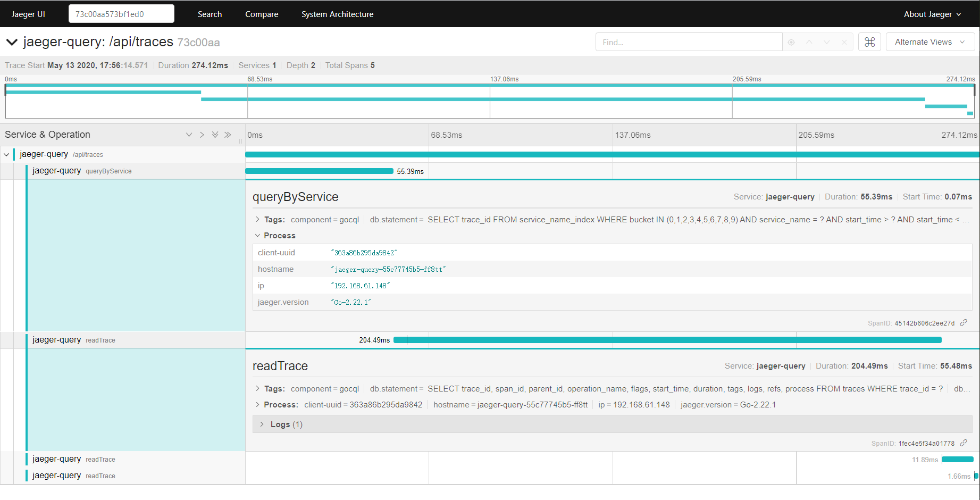Open the Compare page from navbar
The height and width of the screenshot is (500, 980).
pyautogui.click(x=262, y=14)
